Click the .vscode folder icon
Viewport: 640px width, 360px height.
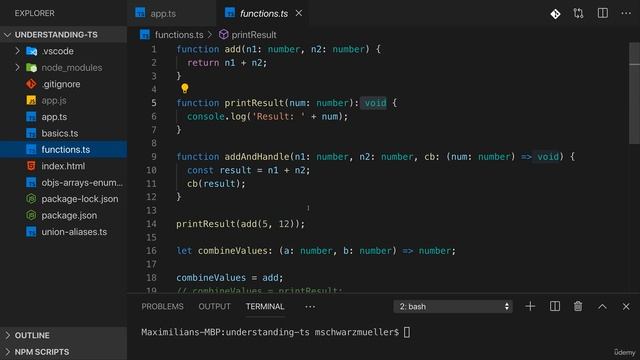click(x=31, y=51)
